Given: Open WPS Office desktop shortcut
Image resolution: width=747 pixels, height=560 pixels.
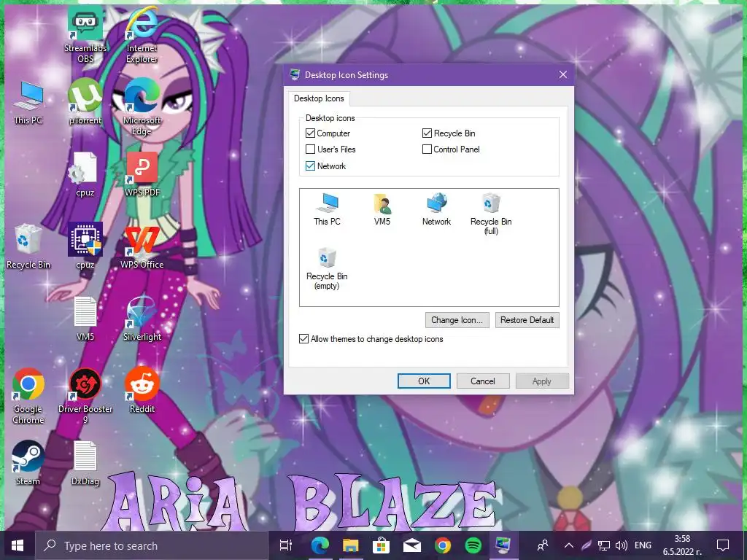Looking at the screenshot, I should point(142,246).
